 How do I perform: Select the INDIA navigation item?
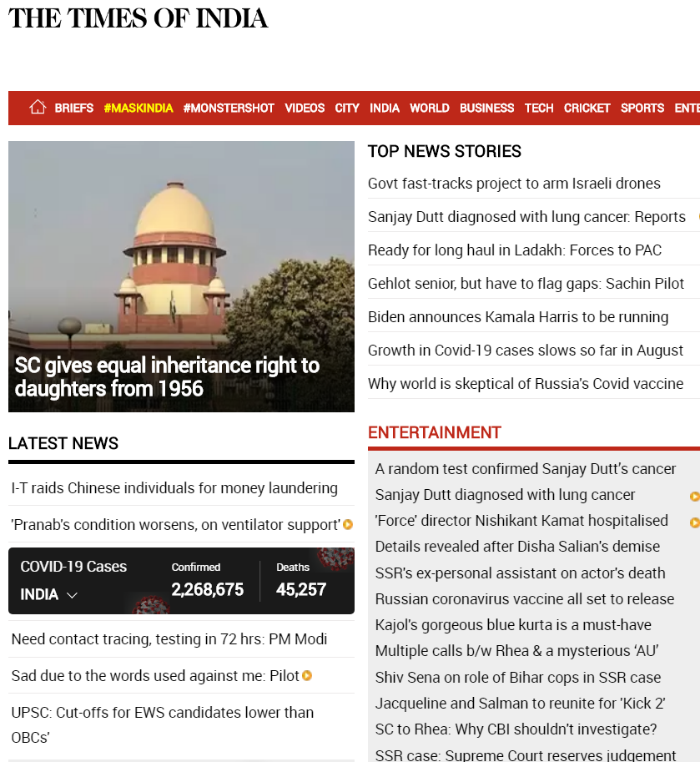click(385, 108)
